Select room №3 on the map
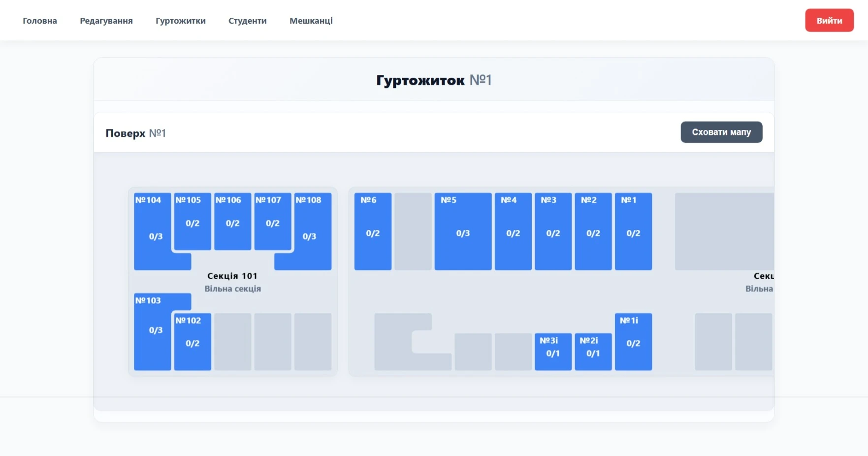Viewport: 868px width, 456px height. (553, 231)
